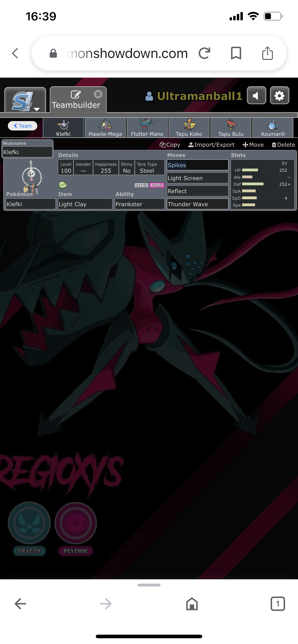Edit the Nickname field
Image resolution: width=298 pixels, height=644 pixels.
[x=27, y=152]
